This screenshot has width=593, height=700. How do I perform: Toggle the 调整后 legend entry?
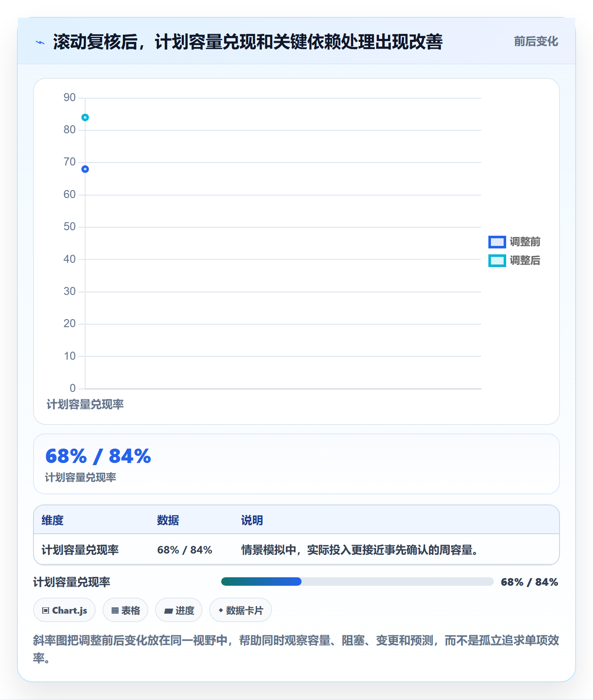[x=514, y=260]
